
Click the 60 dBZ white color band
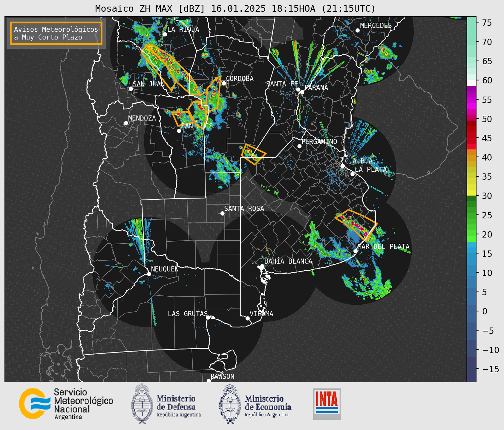[471, 83]
